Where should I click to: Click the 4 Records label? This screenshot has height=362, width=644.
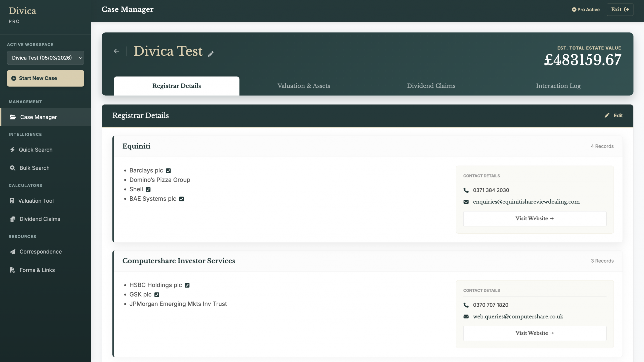pos(602,146)
